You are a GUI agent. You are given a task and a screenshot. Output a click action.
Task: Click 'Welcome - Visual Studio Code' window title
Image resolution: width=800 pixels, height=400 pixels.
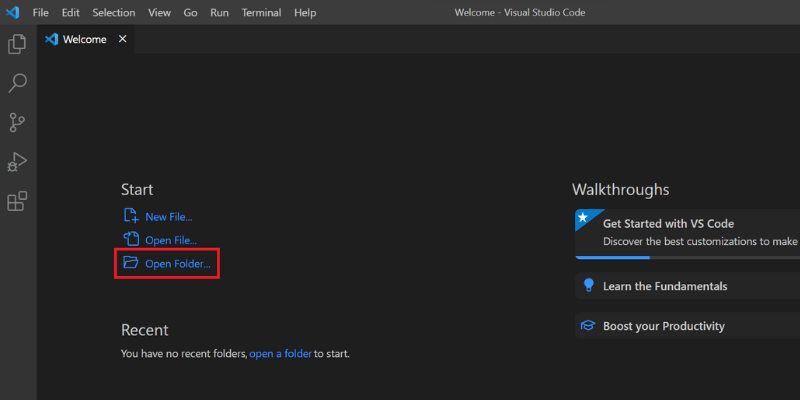click(519, 13)
